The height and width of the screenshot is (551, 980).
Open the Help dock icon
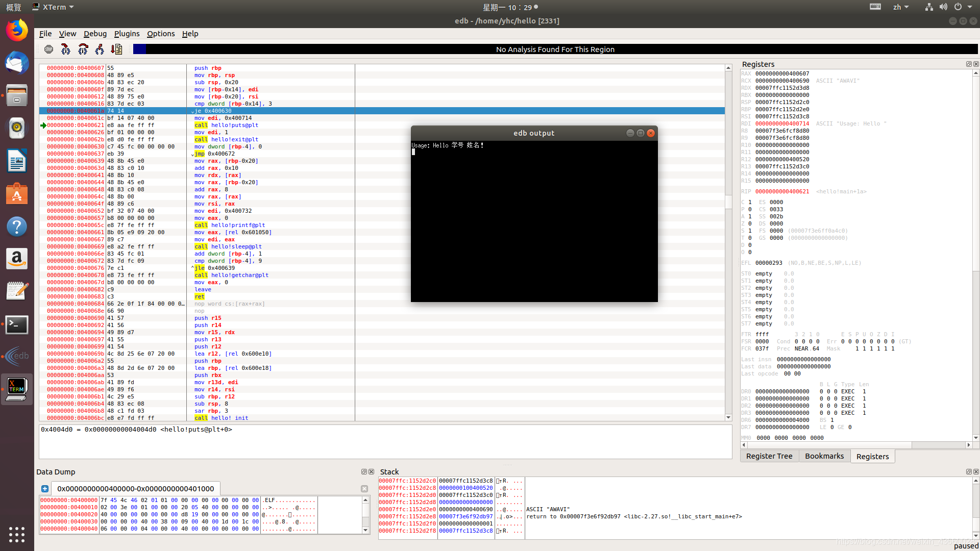point(17,226)
